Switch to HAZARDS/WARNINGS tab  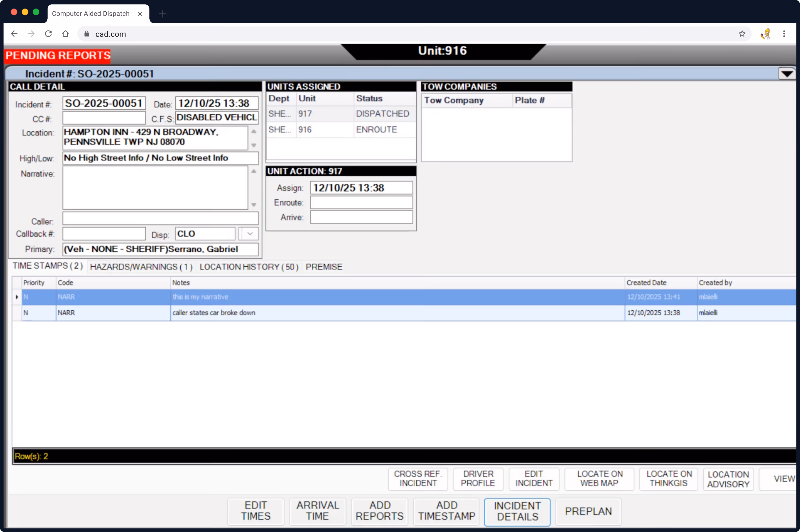click(141, 267)
